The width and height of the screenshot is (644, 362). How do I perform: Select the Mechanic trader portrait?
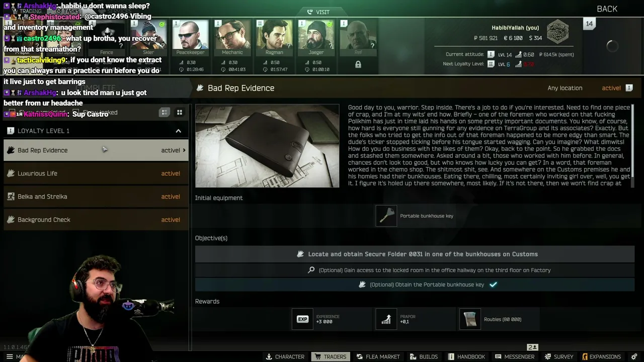tap(232, 35)
